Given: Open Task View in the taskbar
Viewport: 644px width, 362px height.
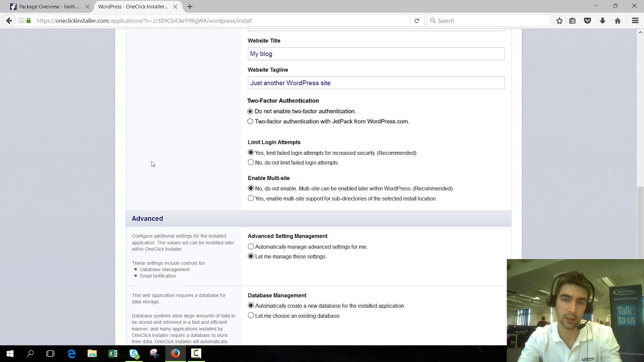Looking at the screenshot, I should click(50, 353).
